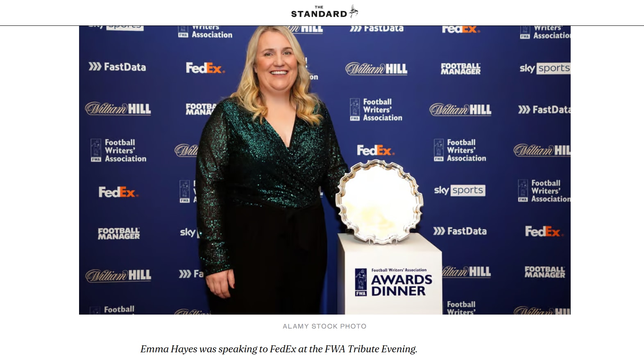Click Football Manager logo between William Hill and sky sports

tap(460, 68)
